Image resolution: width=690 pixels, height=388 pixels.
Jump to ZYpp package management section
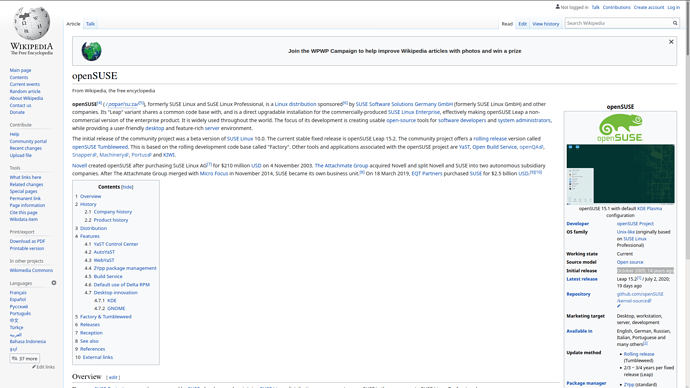click(125, 268)
